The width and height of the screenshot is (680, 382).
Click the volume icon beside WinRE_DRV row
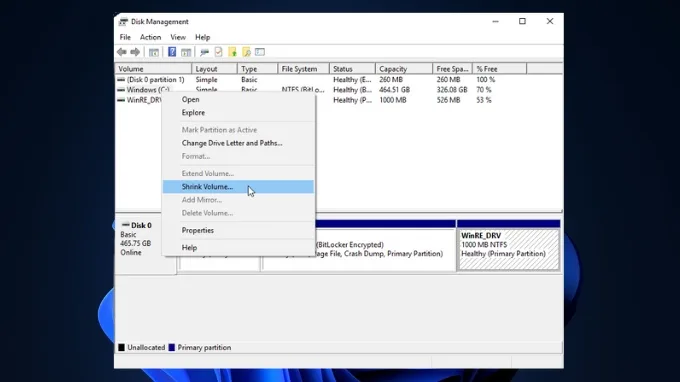click(x=121, y=100)
